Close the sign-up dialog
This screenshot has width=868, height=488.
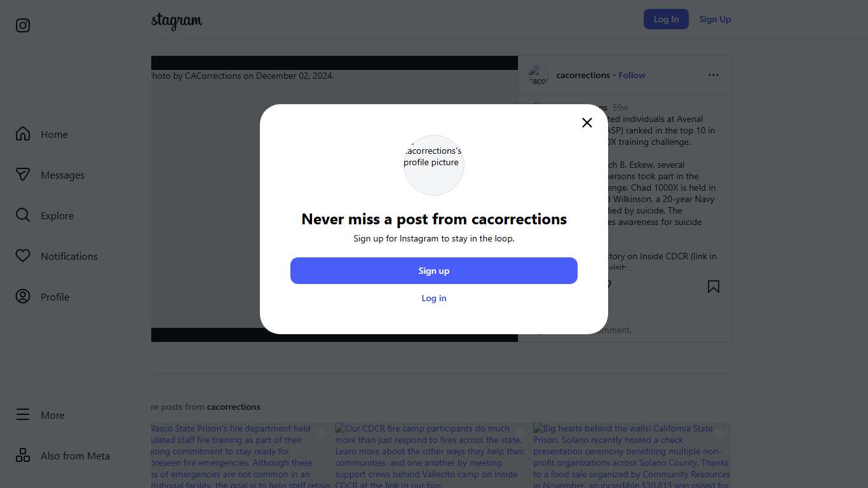pyautogui.click(x=587, y=123)
